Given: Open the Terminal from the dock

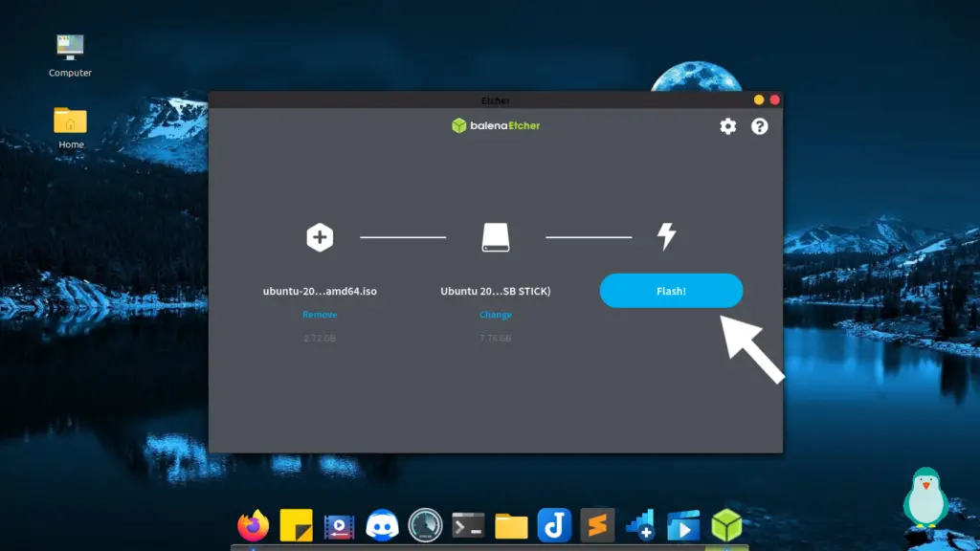Looking at the screenshot, I should tap(468, 525).
